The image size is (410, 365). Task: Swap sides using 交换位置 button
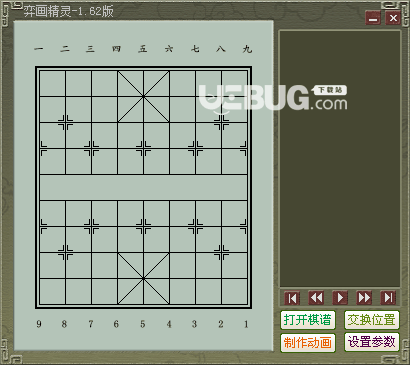click(372, 320)
